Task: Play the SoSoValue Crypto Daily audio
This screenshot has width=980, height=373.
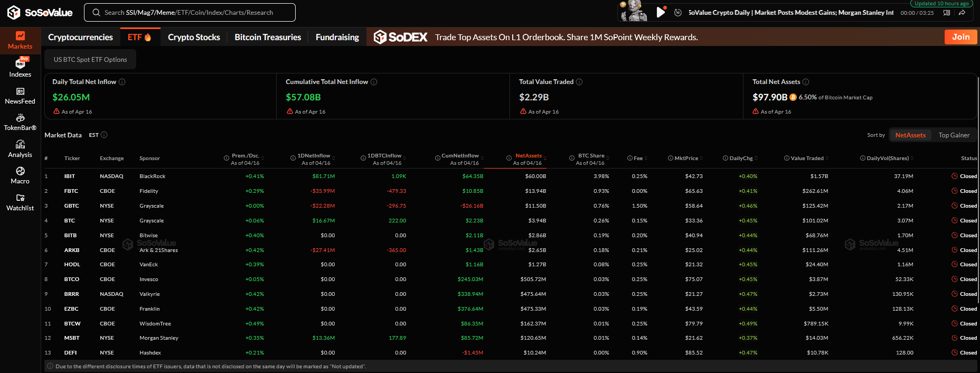Action: [660, 12]
